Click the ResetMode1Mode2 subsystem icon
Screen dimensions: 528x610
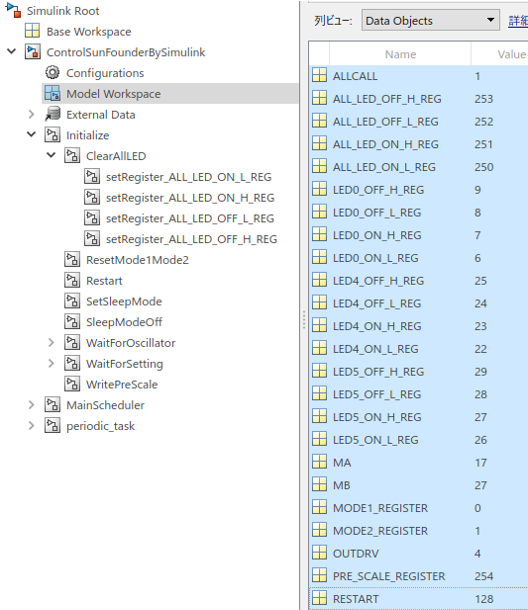[x=72, y=259]
